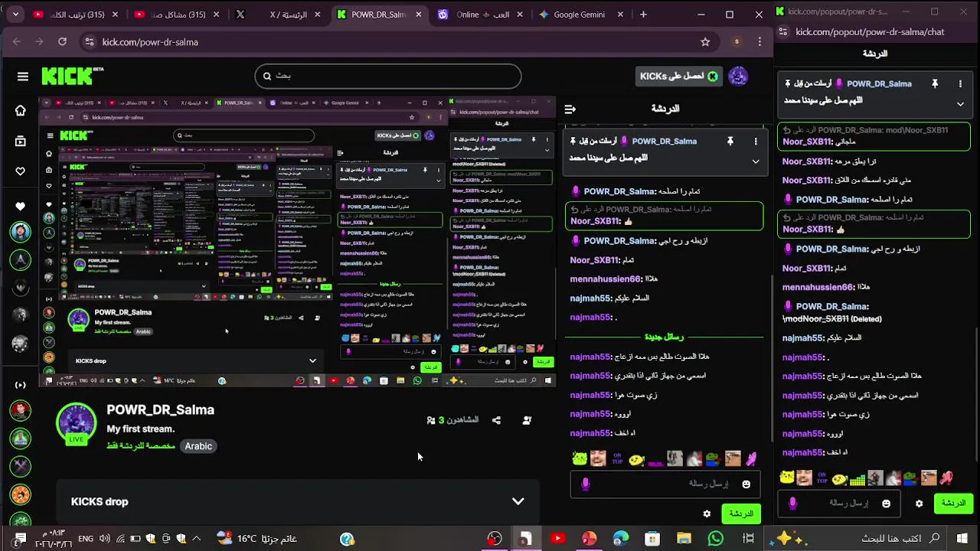The height and width of the screenshot is (551, 980).
Task: Show hidden system tray icons
Action: (196, 539)
